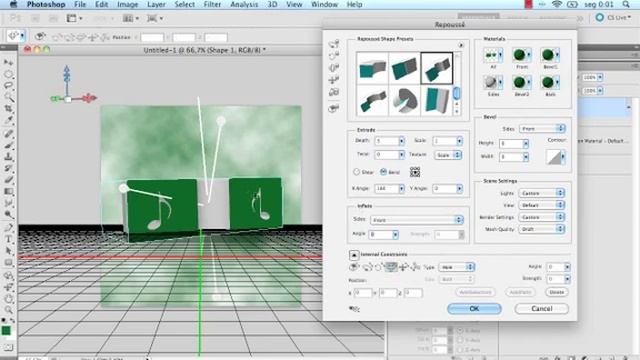Select the Zoom tool in the toolbox
Viewport: 640px width, 360px height.
coord(8,309)
